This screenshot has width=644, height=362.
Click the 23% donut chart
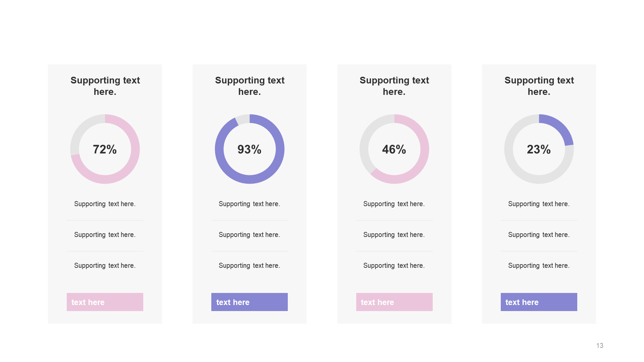coord(539,149)
